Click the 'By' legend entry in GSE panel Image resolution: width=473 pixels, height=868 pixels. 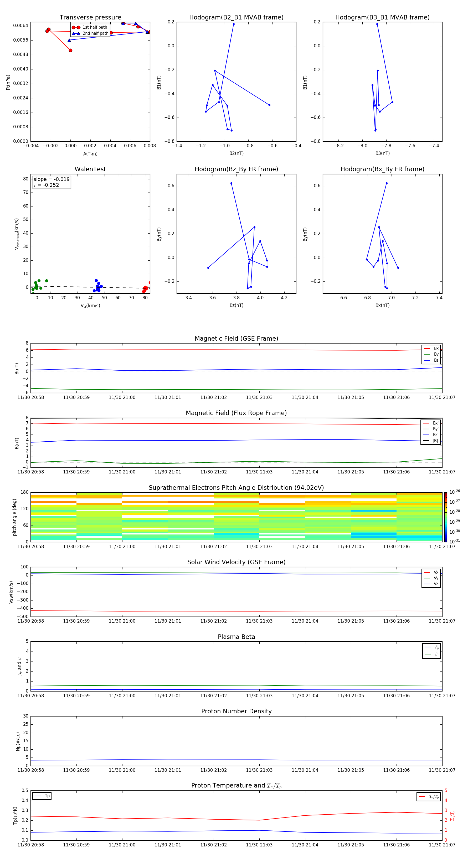pyautogui.click(x=431, y=354)
